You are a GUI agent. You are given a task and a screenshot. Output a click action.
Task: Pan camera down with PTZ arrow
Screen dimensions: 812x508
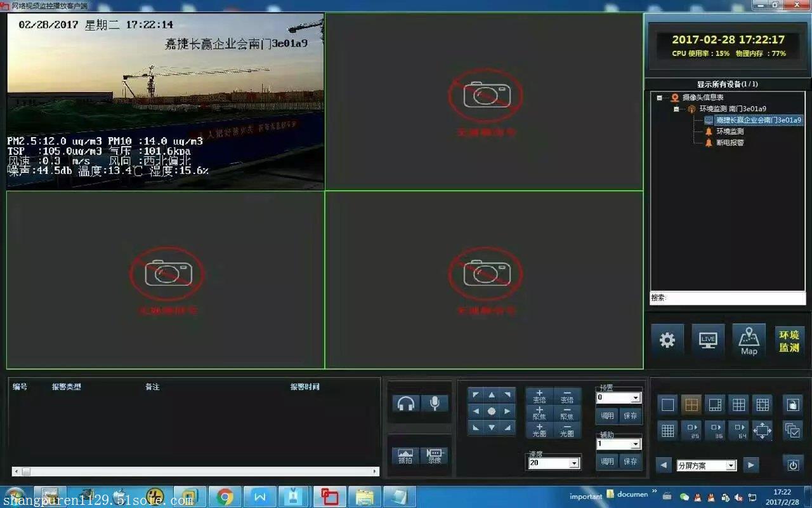492,428
